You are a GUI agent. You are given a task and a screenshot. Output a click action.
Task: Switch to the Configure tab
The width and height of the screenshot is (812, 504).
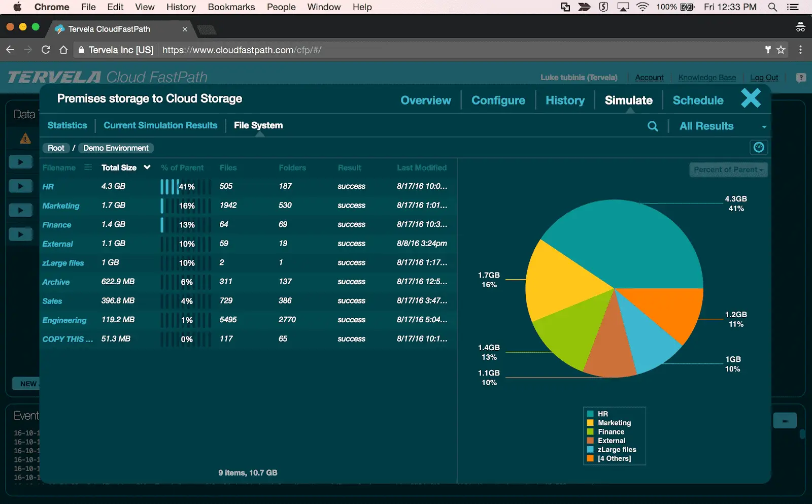click(498, 100)
